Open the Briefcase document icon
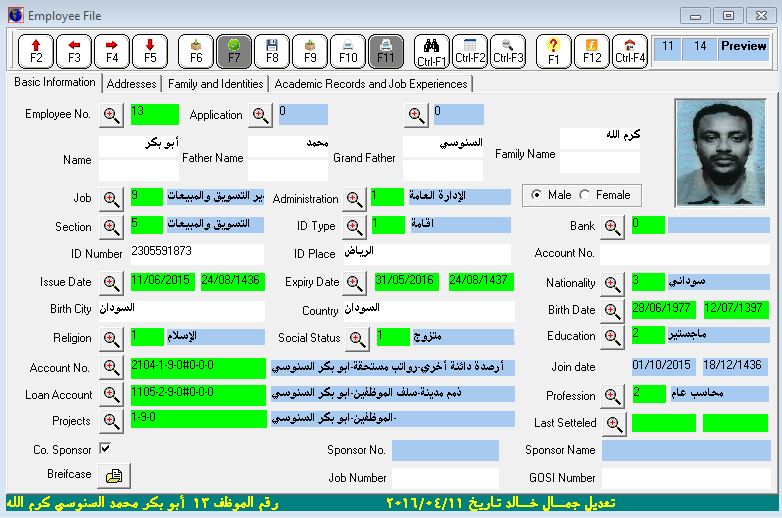782x518 pixels. click(x=114, y=475)
